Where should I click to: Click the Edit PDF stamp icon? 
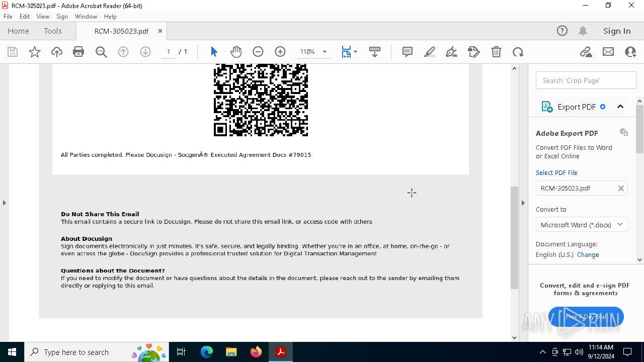pyautogui.click(x=474, y=52)
